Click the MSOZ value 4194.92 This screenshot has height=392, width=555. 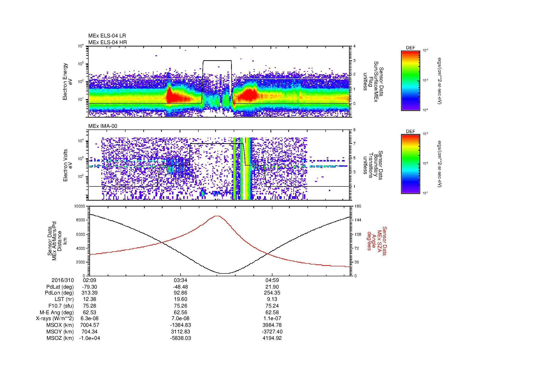point(272,338)
